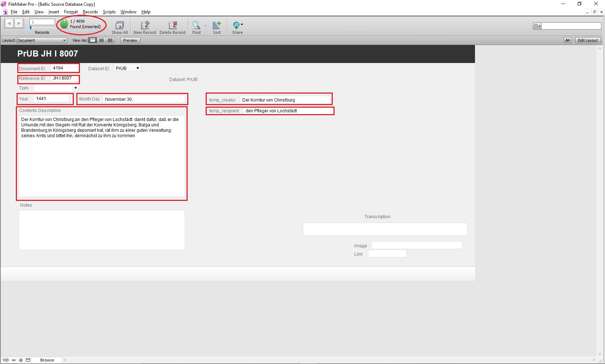This screenshot has width=605, height=364.
Task: Open the Records menu
Action: (x=90, y=12)
